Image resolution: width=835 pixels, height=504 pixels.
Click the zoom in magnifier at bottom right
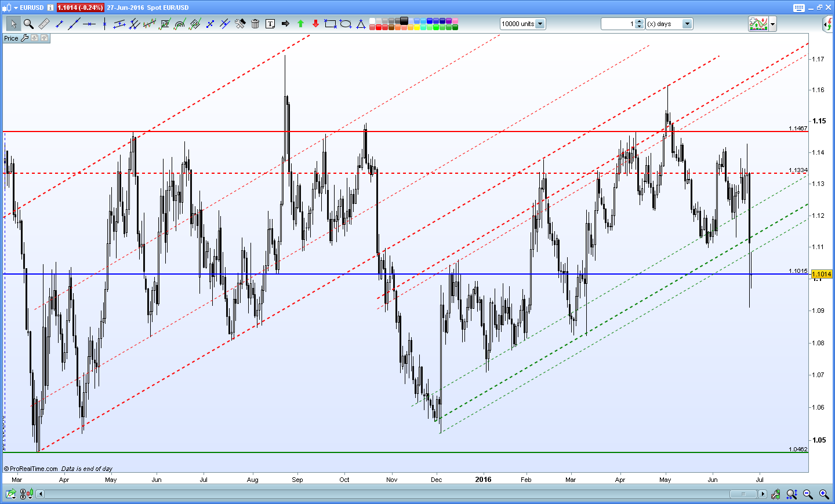824,494
